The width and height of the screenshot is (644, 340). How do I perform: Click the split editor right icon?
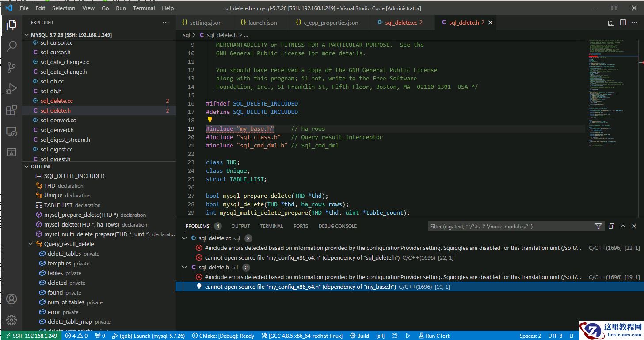click(x=623, y=23)
